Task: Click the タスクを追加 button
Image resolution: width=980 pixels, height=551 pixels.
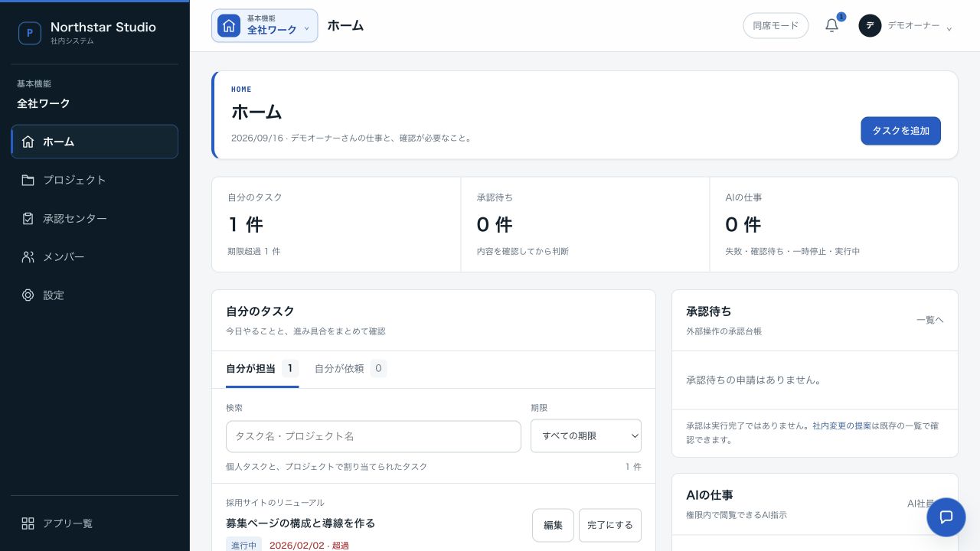Action: tap(900, 131)
